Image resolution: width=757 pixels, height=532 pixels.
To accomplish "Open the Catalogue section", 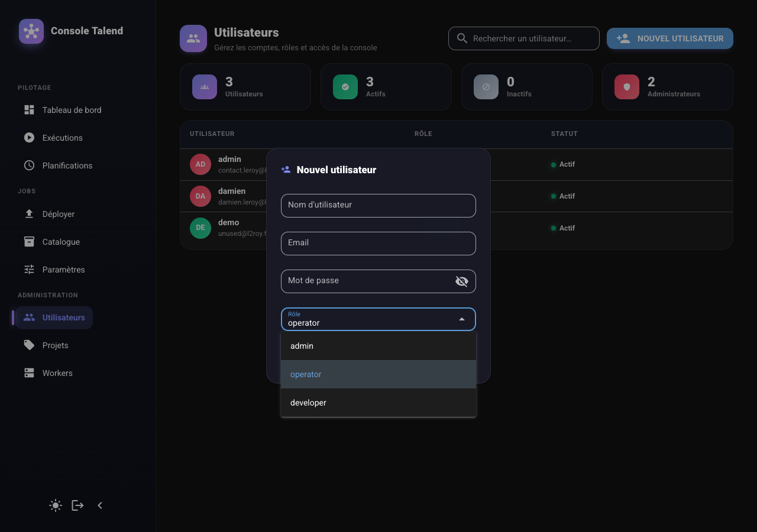I will click(x=61, y=242).
